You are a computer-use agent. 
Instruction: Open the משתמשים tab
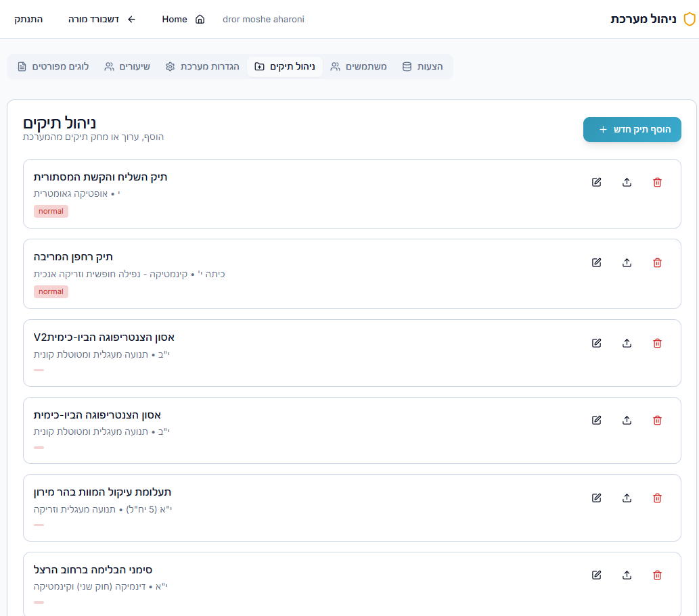tap(359, 66)
